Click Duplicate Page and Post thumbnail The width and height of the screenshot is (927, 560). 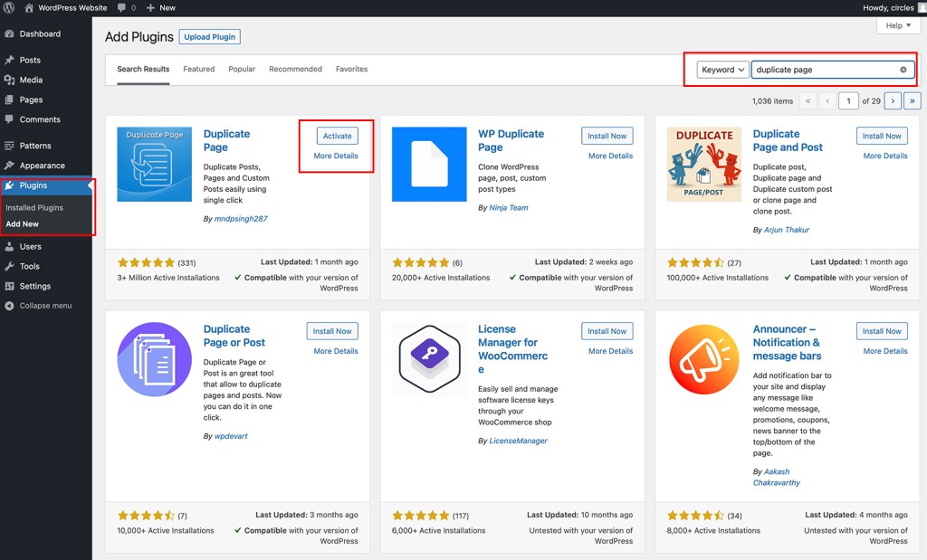704,165
